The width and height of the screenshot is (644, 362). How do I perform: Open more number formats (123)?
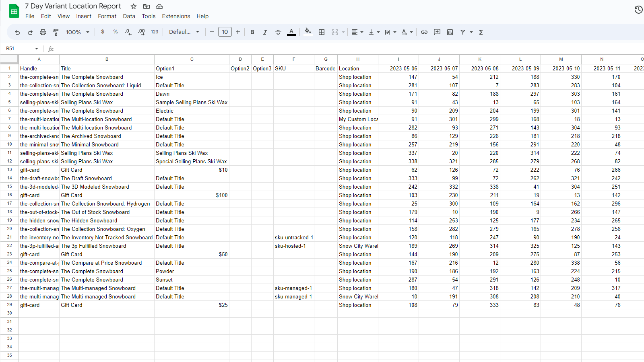click(x=155, y=32)
